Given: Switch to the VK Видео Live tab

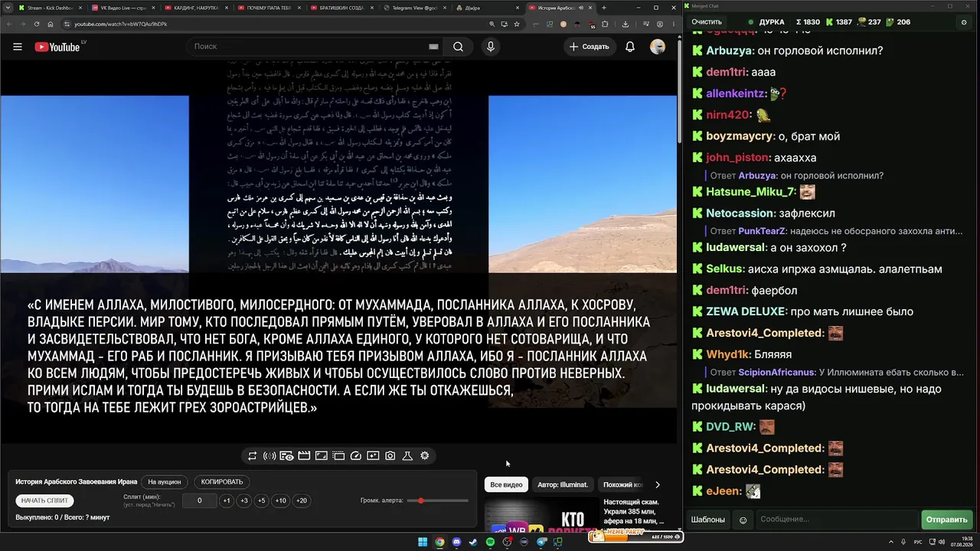Looking at the screenshot, I should point(122,8).
